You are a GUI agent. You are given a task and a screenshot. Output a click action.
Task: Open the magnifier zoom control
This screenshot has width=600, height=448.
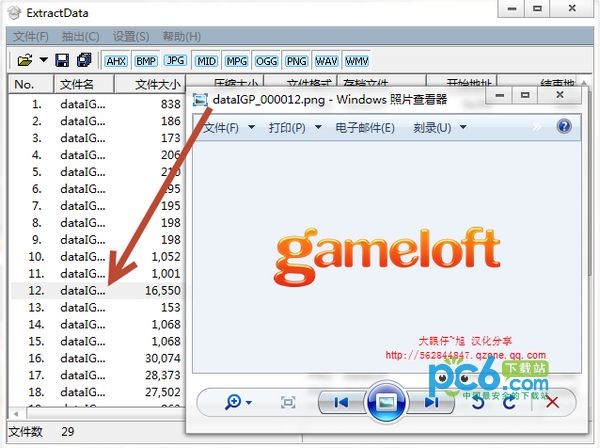pyautogui.click(x=238, y=402)
